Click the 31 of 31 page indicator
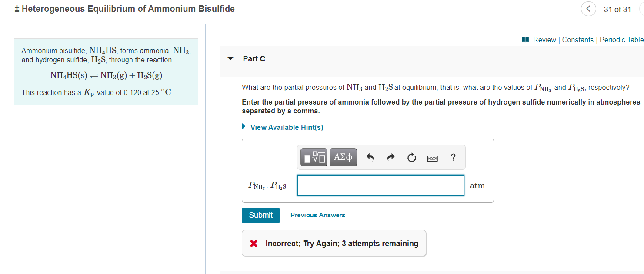The image size is (644, 274). coord(617,9)
